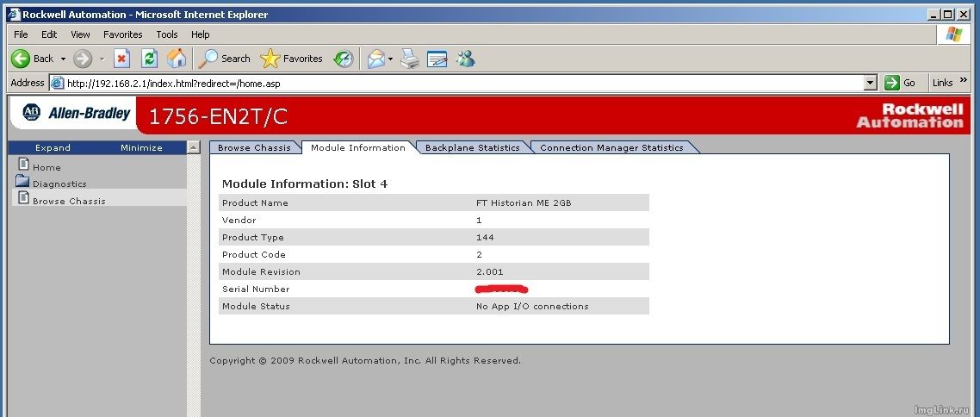This screenshot has height=417, width=980.
Task: Print the page with the printer icon
Action: click(410, 59)
